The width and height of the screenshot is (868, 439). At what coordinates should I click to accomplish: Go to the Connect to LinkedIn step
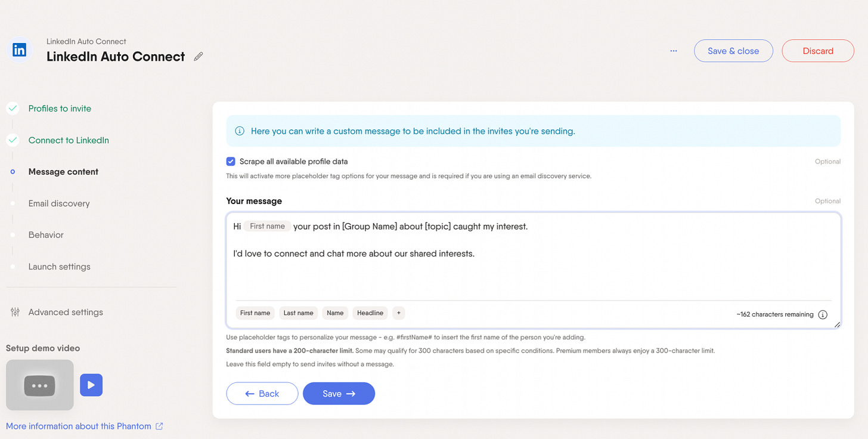(69, 140)
